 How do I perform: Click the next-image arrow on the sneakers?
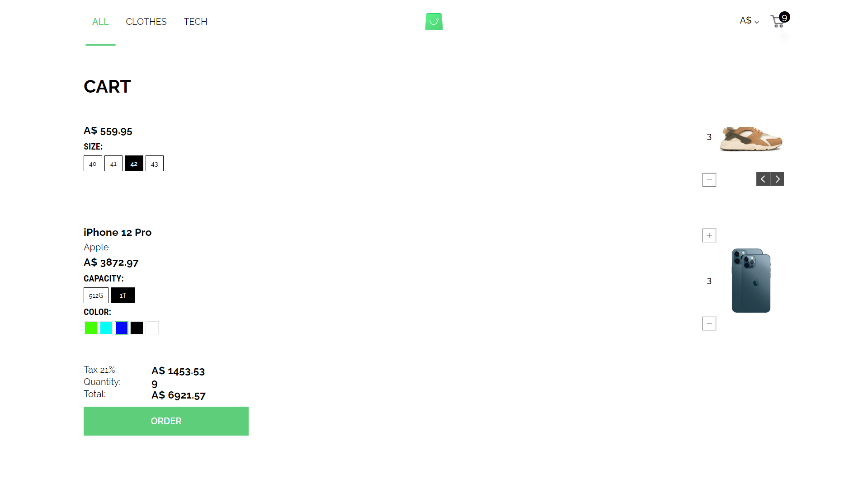tap(777, 179)
